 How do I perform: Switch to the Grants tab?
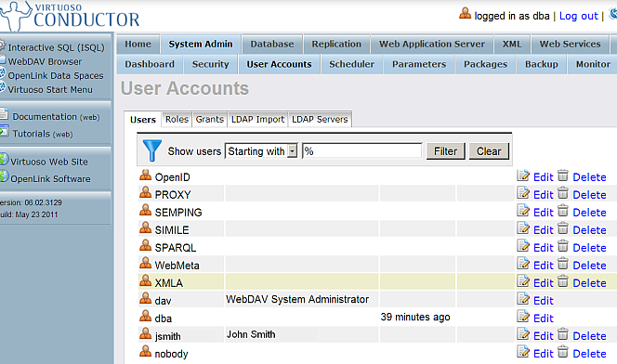tap(210, 119)
